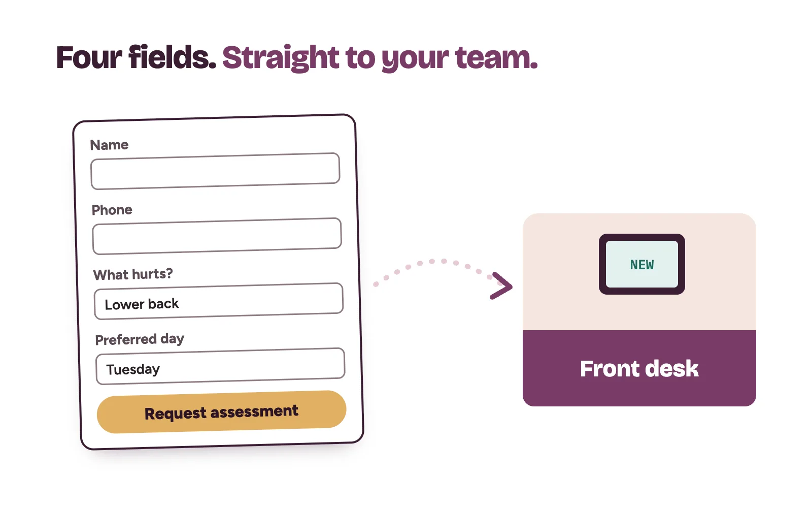Click the Preferred day label text
Viewport: 812px width, 508px height.
pos(140,339)
